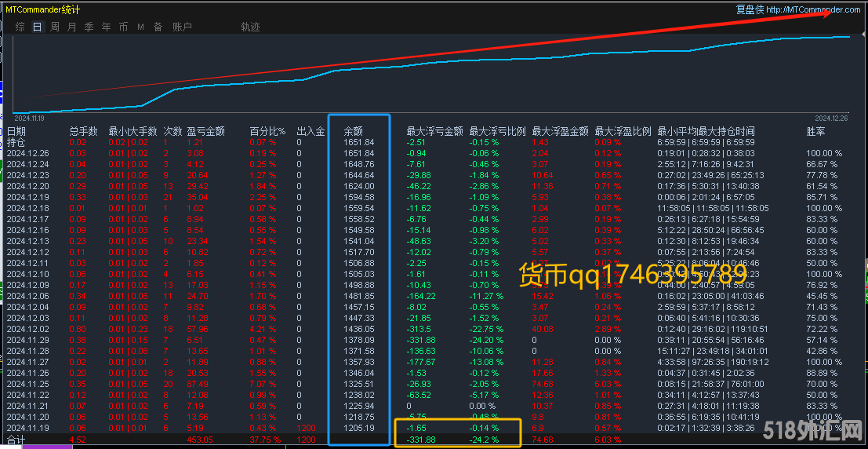Click the 最大浮盈金额 column header
Viewport: 868px width, 449px height.
pos(560,131)
